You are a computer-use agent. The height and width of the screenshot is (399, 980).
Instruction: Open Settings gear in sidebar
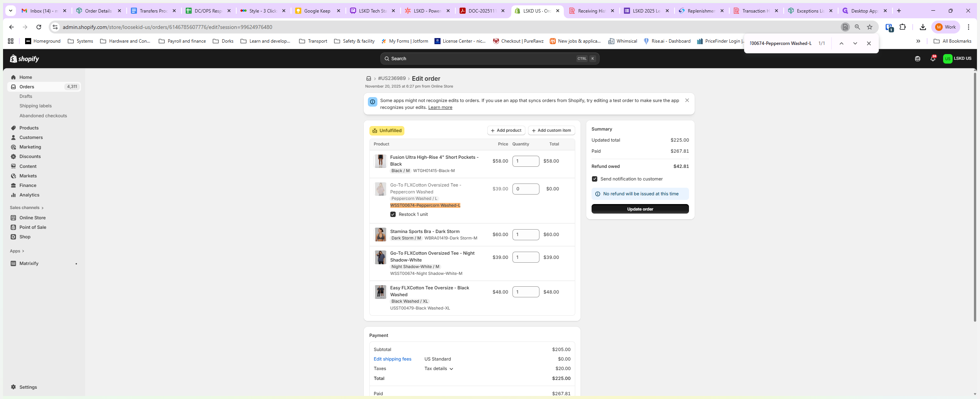(13, 387)
